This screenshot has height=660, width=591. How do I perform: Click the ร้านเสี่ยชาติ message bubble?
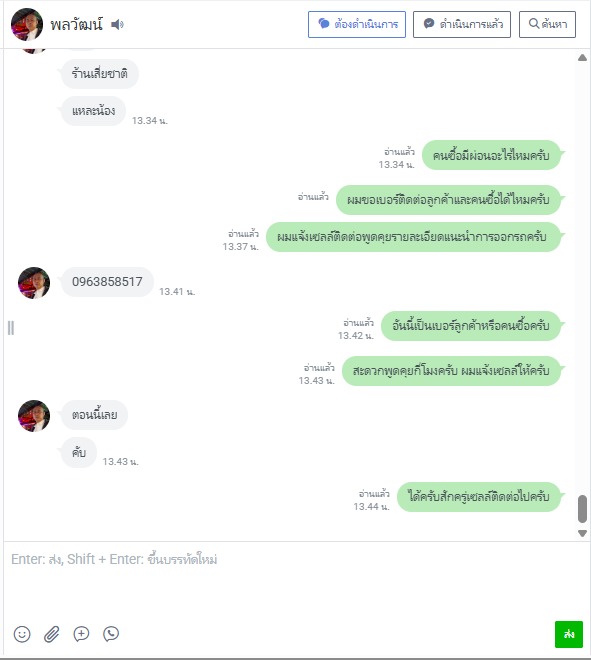click(100, 74)
